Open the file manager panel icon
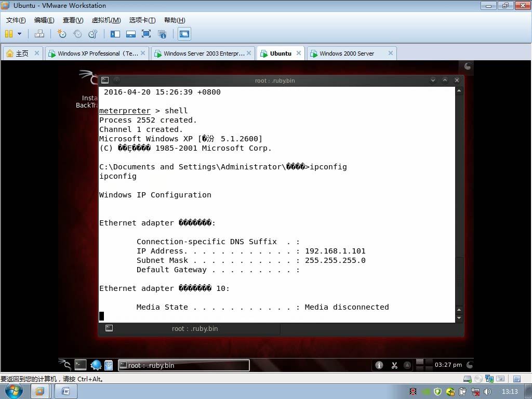Screen dimensions: 532x399 click(x=109, y=365)
